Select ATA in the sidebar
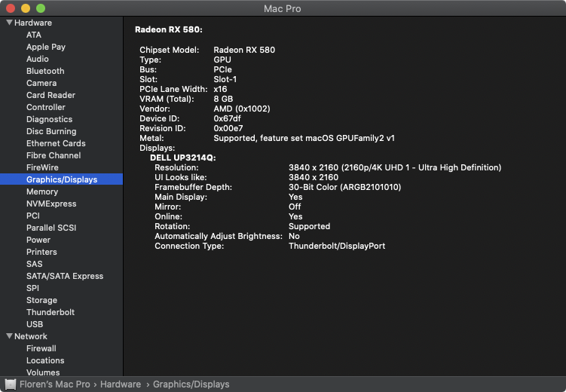 pos(34,35)
